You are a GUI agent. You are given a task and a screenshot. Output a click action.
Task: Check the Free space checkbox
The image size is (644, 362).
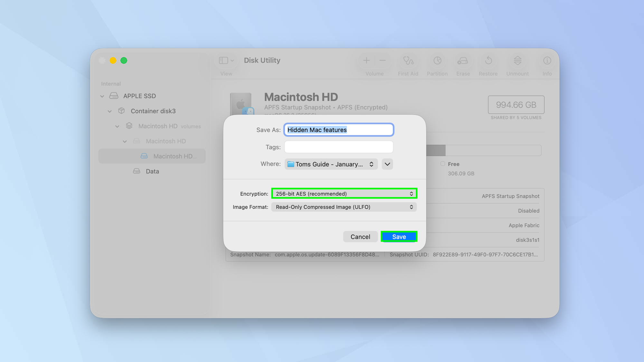(443, 164)
